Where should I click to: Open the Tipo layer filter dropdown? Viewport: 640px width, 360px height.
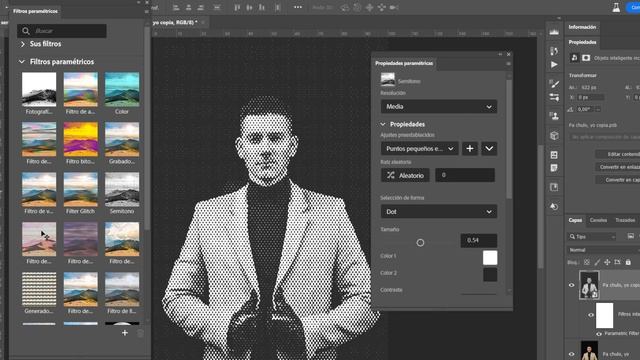click(x=591, y=236)
